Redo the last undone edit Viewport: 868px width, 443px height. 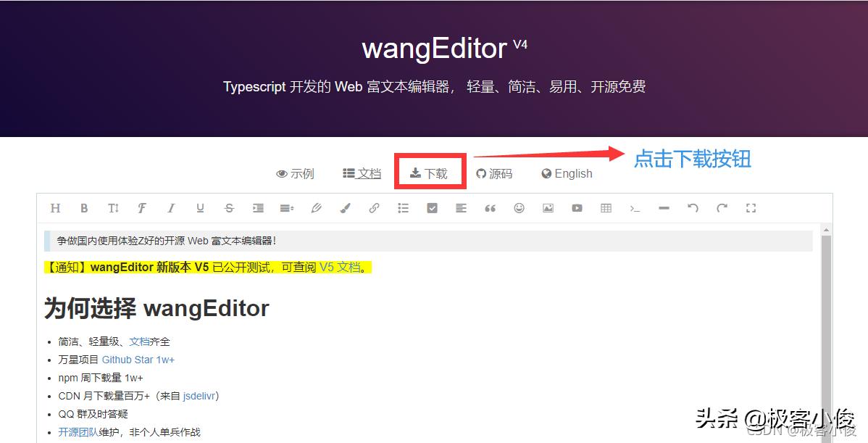[x=722, y=208]
